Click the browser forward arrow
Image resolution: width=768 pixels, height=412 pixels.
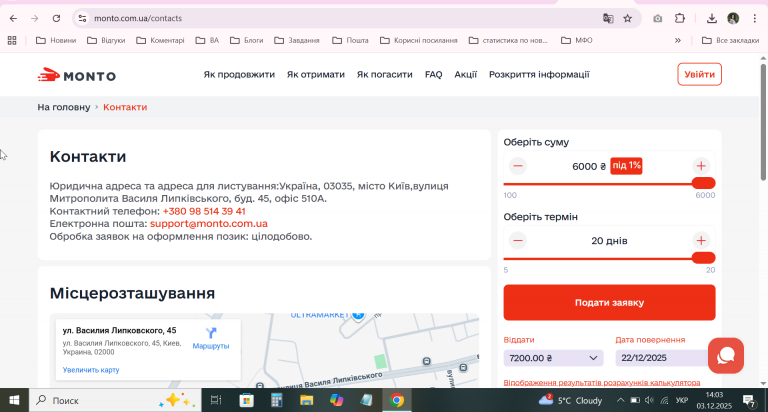tap(34, 18)
